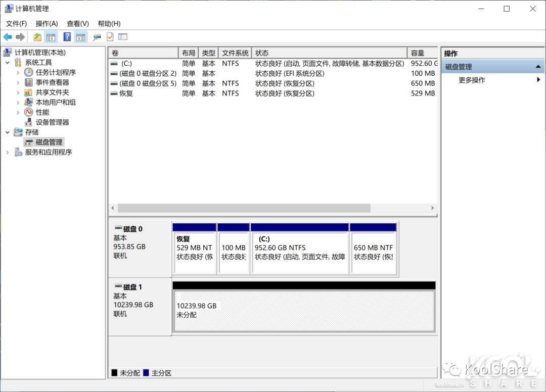Click the Forward navigation arrow icon
Viewport: 546px width, 392px height.
19,36
